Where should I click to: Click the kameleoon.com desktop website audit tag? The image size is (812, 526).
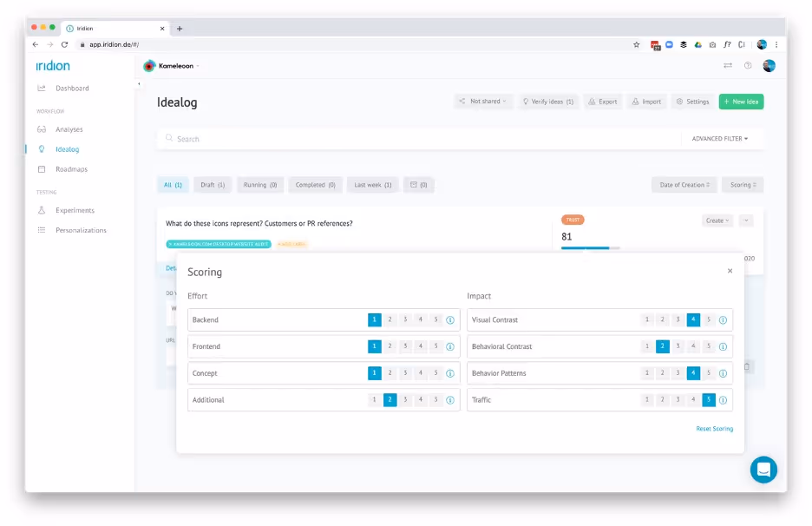coord(219,244)
